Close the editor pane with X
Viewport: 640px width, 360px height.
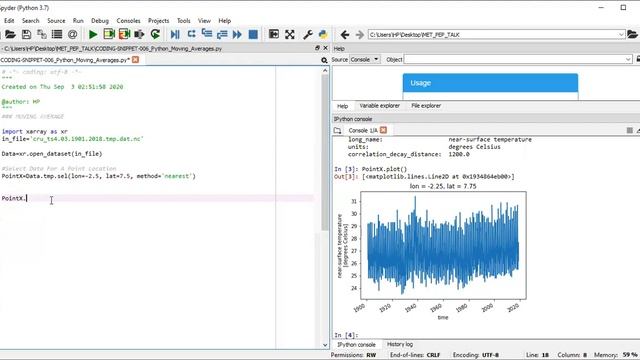(x=325, y=48)
